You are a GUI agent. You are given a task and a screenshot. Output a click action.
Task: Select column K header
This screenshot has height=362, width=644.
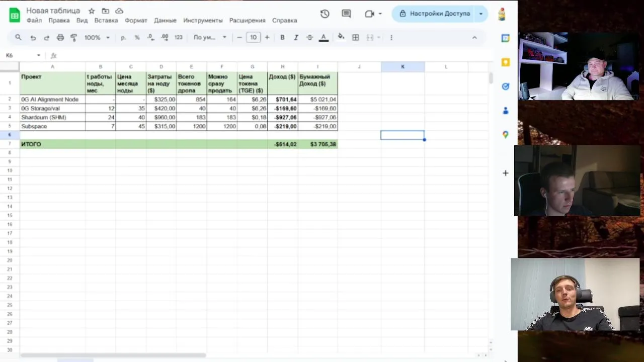[x=403, y=66]
